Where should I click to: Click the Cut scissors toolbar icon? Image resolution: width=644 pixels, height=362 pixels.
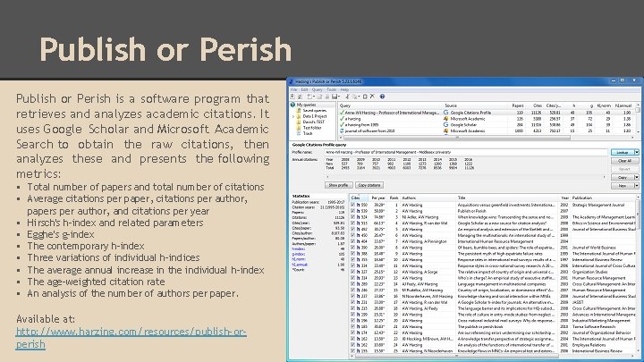click(x=347, y=97)
